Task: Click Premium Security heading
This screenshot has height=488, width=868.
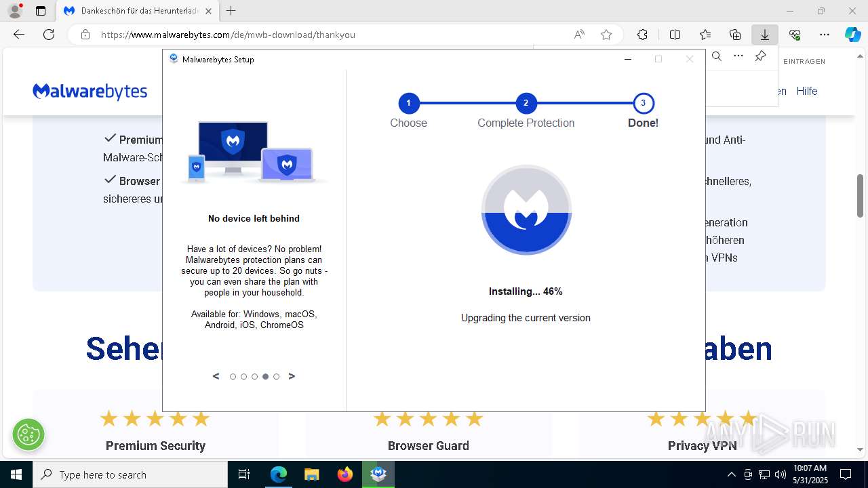Action: point(155,445)
